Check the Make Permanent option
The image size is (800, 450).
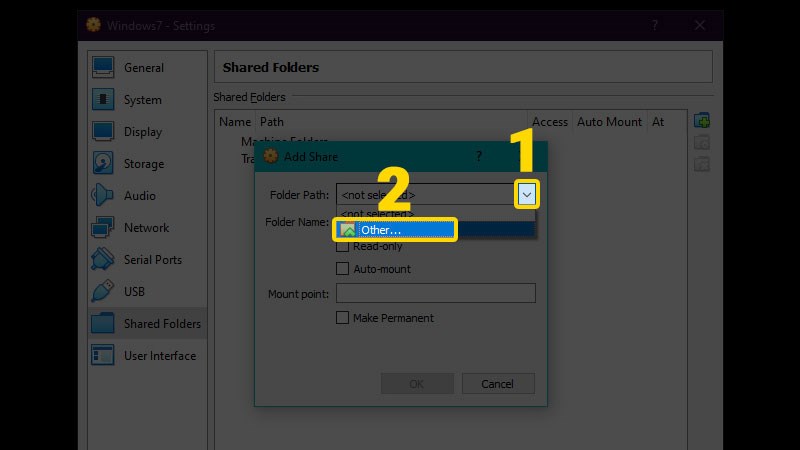[x=342, y=318]
